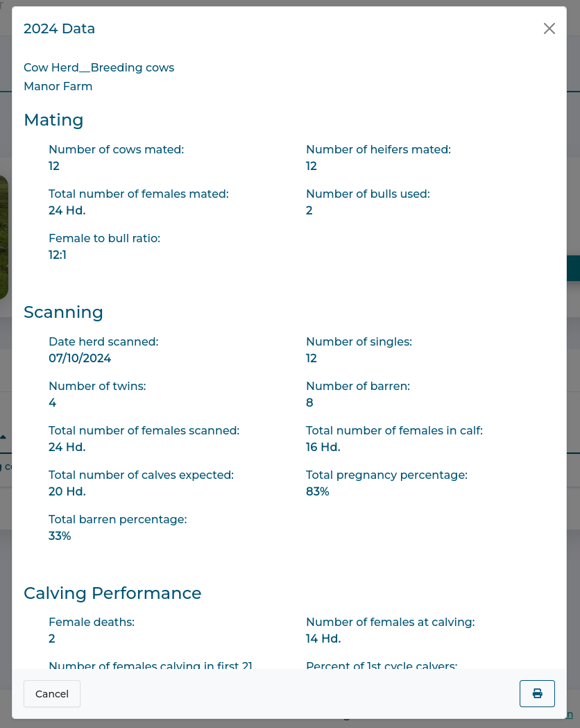Click the print icon to print 2024 Data

tap(537, 693)
